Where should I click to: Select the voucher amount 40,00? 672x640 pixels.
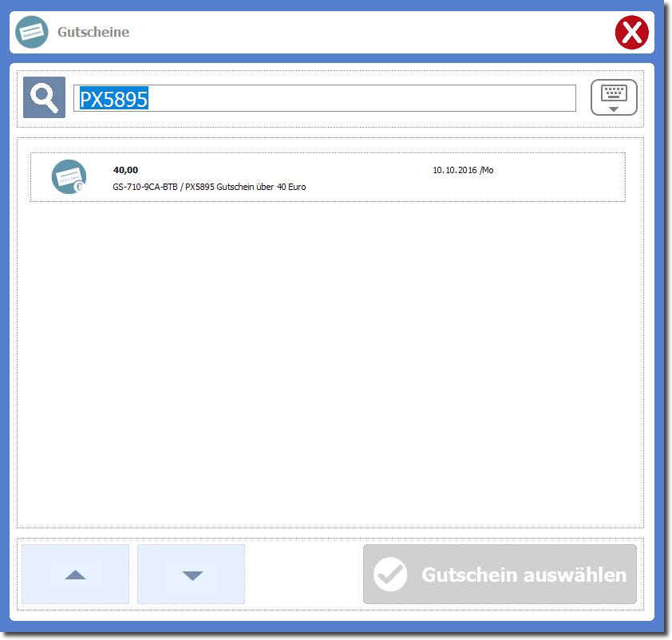coord(125,170)
